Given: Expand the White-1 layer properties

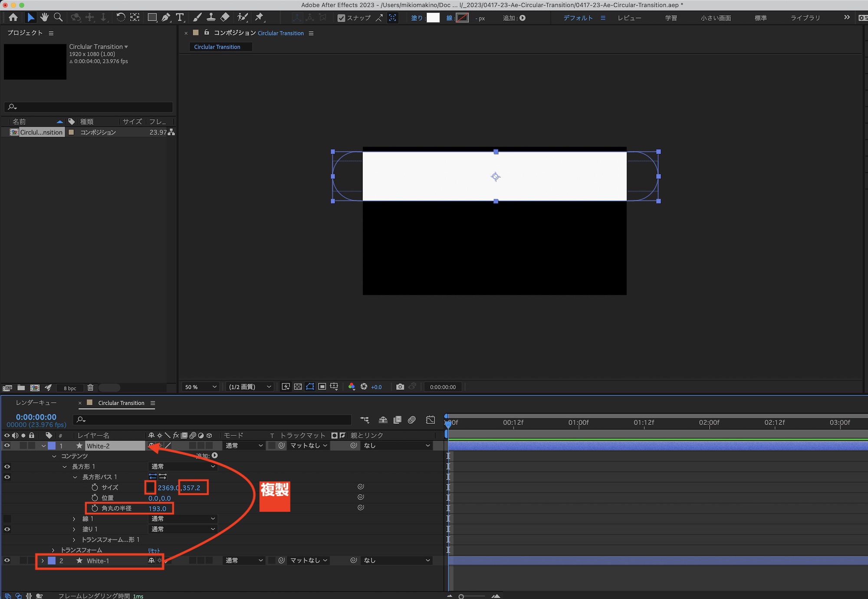Looking at the screenshot, I should 43,561.
